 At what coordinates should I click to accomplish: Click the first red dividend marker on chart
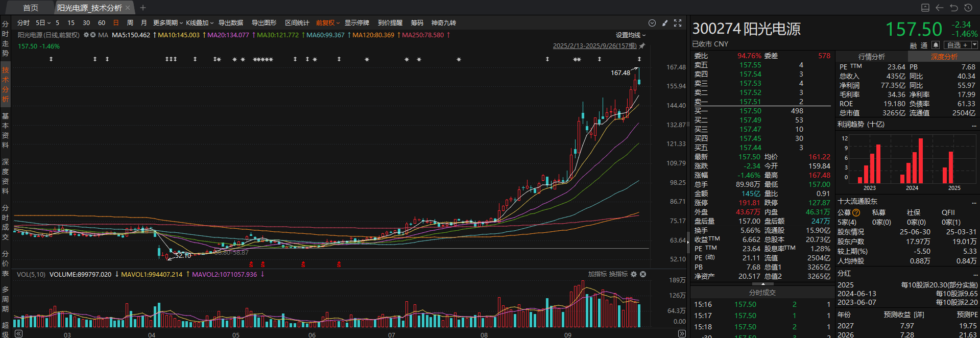[x=251, y=264]
